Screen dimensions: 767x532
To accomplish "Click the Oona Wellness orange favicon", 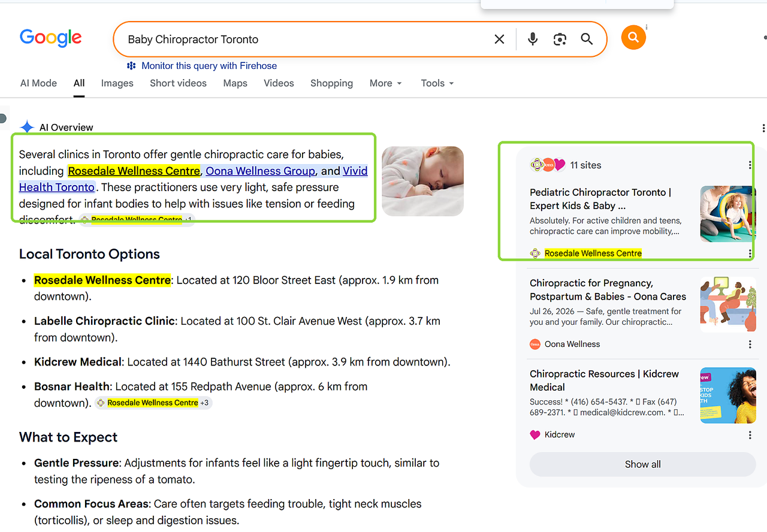I will point(535,344).
